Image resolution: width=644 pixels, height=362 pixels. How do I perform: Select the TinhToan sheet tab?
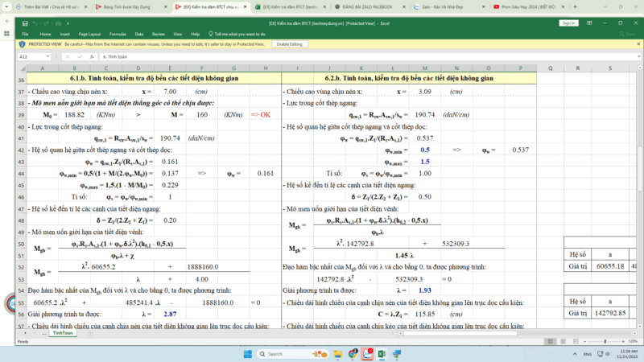[62, 332]
